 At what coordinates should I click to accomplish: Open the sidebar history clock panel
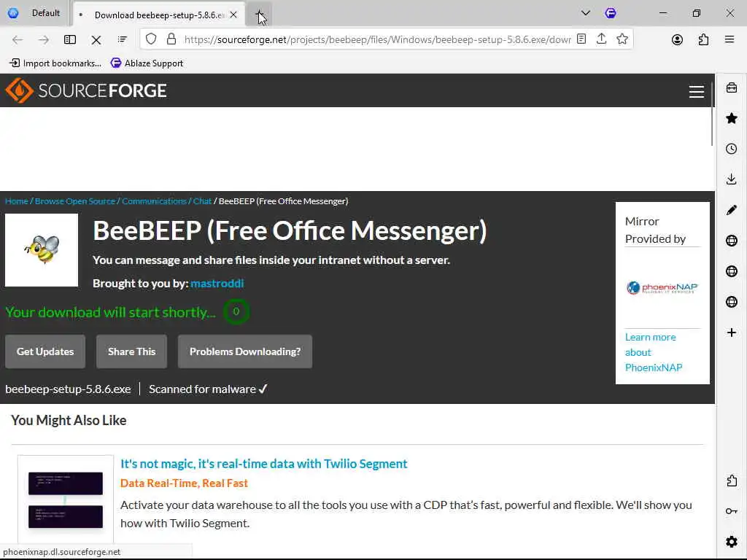coord(731,149)
